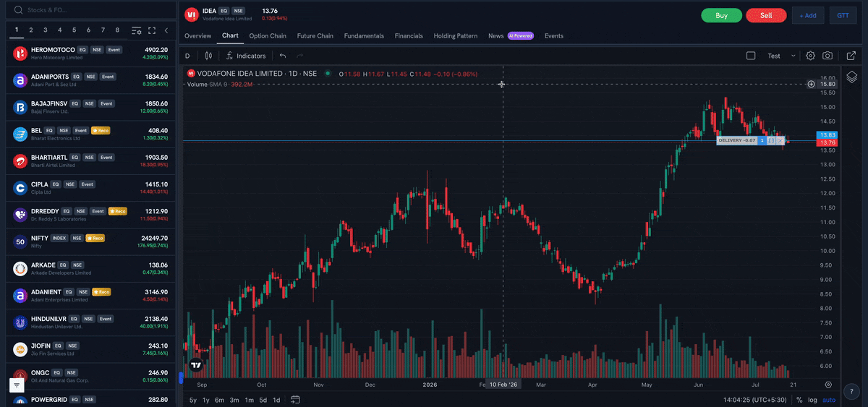
Task: Select NIFTY in the watchlist
Action: coord(90,242)
